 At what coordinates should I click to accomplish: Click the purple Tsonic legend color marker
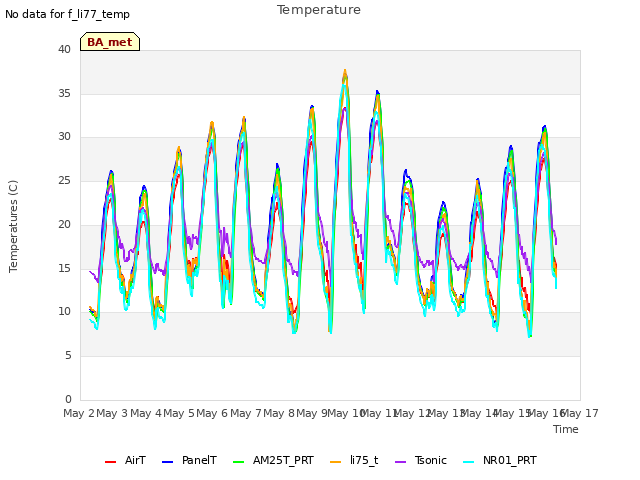[400, 462]
